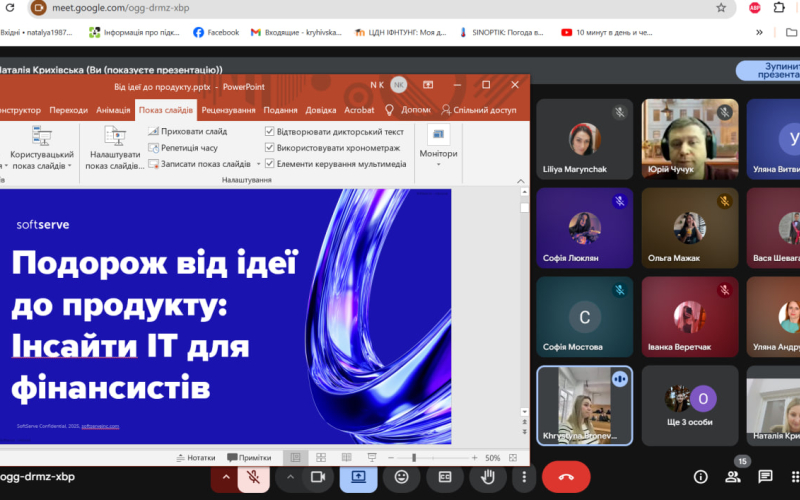This screenshot has width=800, height=500.
Task: Open Користувацький показ слайдів dropdown
Action: click(x=42, y=160)
